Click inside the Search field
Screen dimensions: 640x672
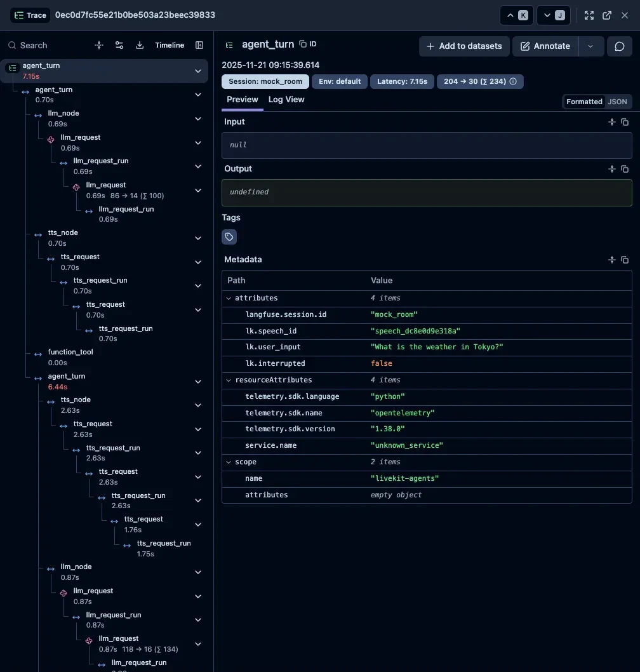pyautogui.click(x=38, y=45)
